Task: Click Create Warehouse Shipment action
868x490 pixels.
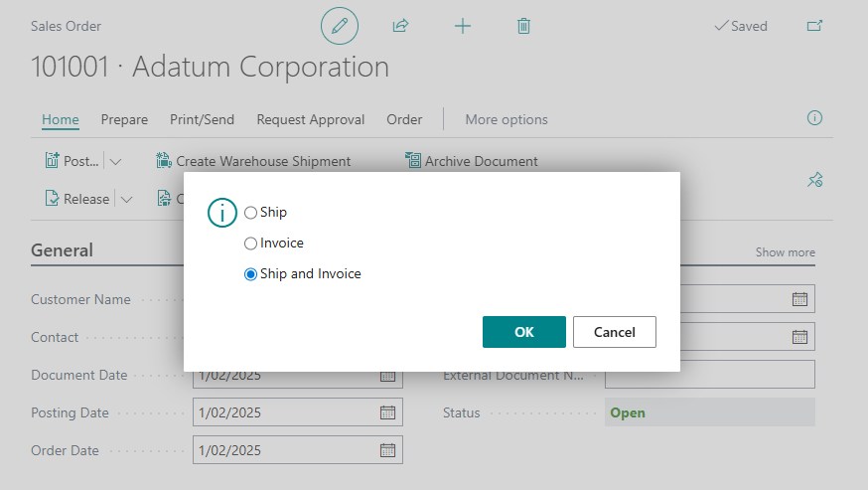Action: pos(263,161)
